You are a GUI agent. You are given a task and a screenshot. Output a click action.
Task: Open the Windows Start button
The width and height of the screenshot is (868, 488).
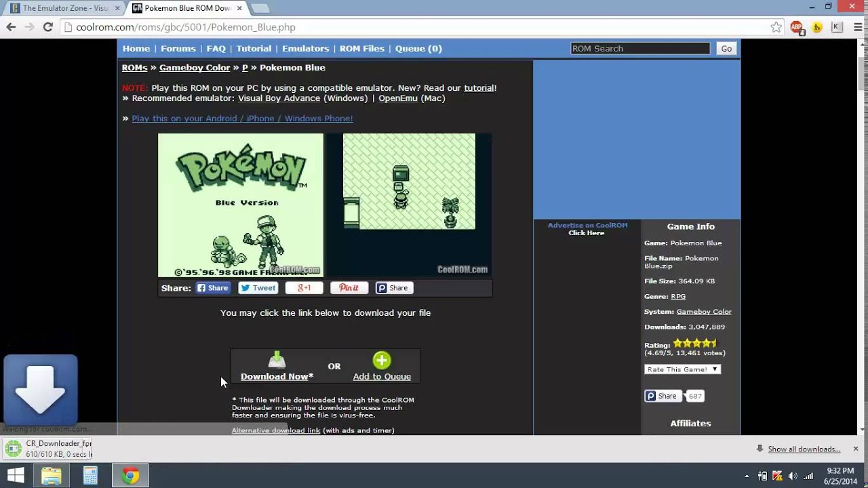click(x=15, y=476)
